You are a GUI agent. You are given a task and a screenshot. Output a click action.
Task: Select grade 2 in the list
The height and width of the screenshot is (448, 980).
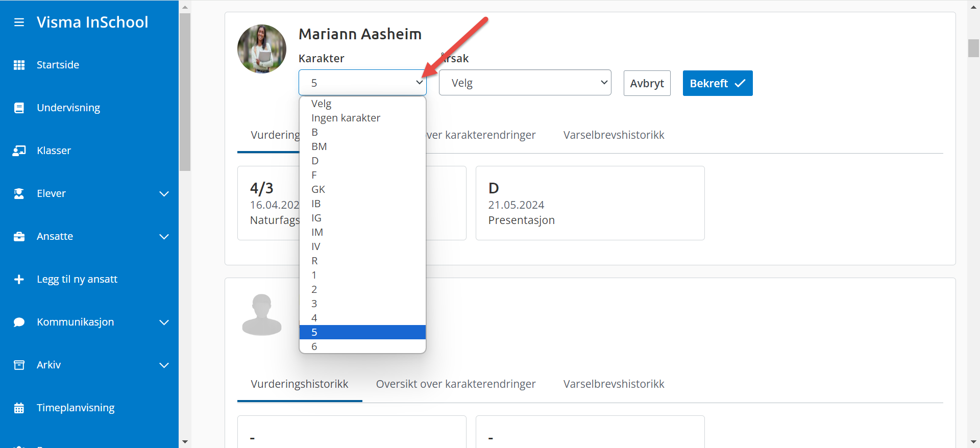pos(362,289)
